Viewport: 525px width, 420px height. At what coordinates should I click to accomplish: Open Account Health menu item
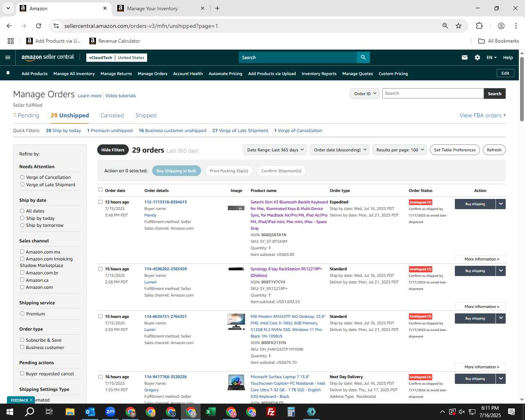click(188, 73)
